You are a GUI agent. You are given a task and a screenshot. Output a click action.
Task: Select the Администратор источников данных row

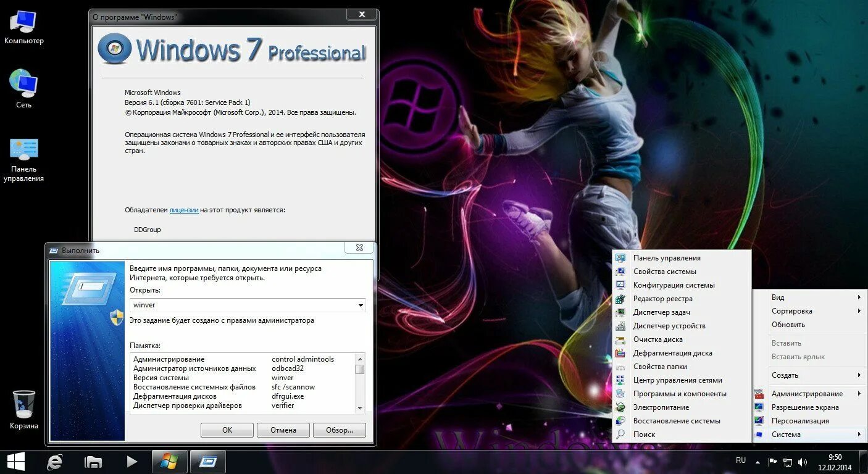click(242, 368)
